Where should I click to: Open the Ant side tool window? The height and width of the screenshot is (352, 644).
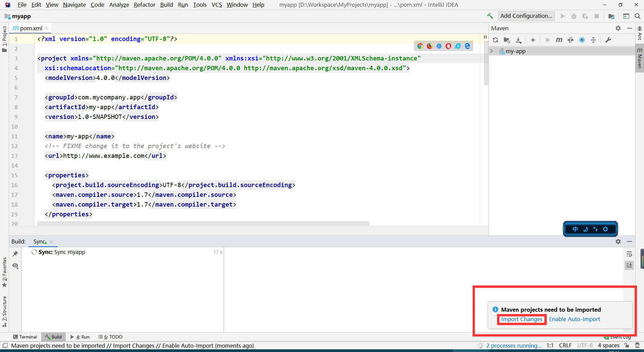click(x=640, y=33)
